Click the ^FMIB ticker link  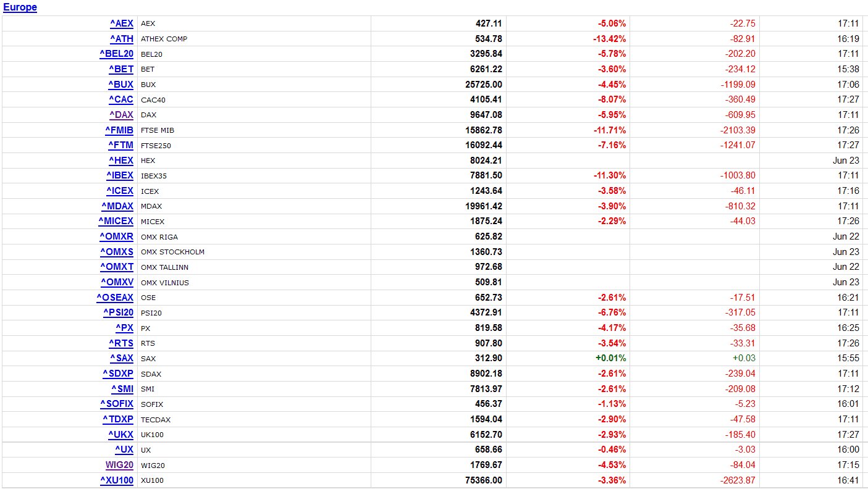tap(119, 130)
